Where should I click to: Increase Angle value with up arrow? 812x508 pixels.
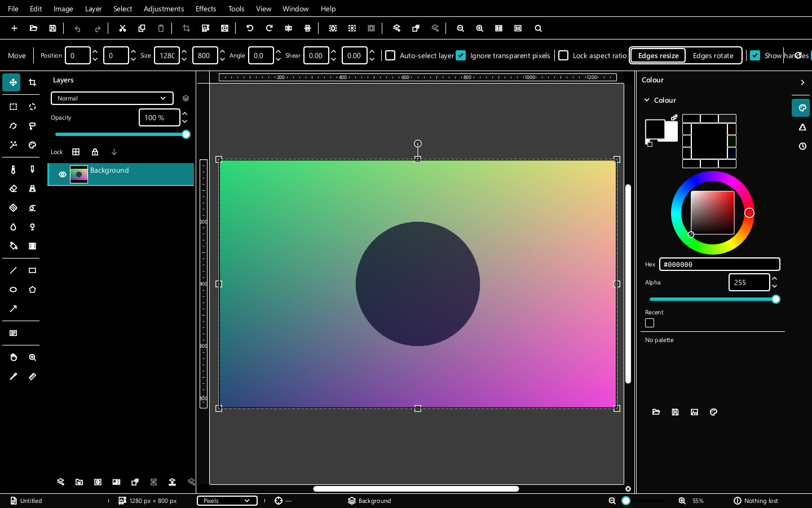278,51
